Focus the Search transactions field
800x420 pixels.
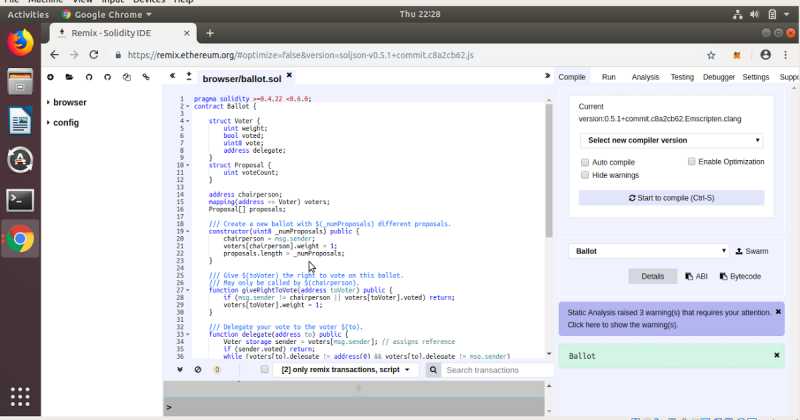tap(497, 370)
